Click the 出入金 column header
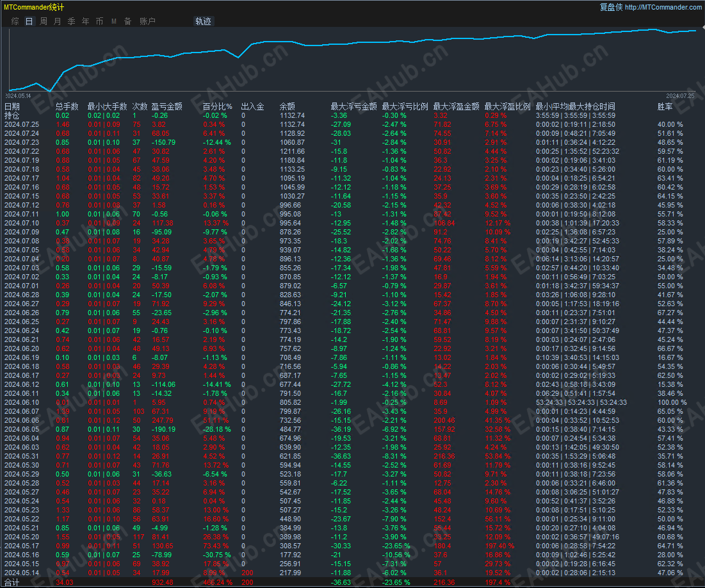 tap(253, 106)
